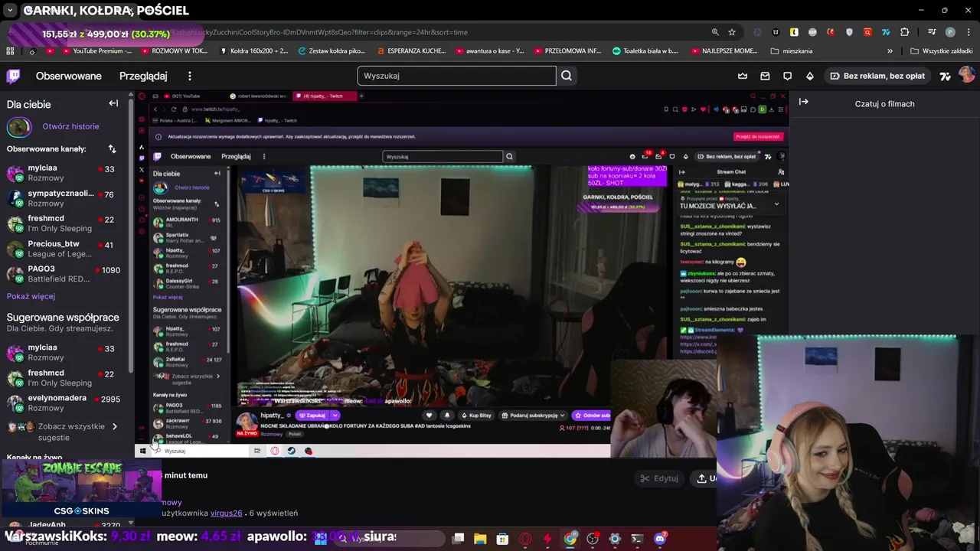The width and height of the screenshot is (980, 551).
Task: Open Microsoft Store from taskbar
Action: 502,539
